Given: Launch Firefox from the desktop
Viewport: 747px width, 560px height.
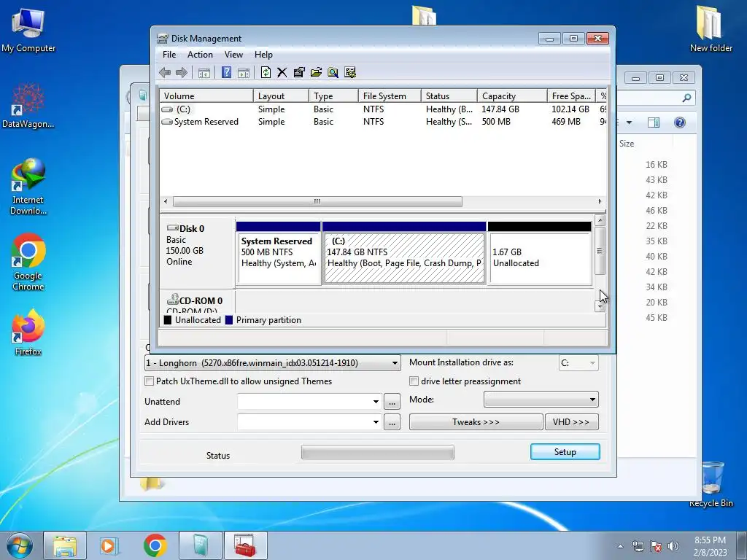Looking at the screenshot, I should click(28, 332).
